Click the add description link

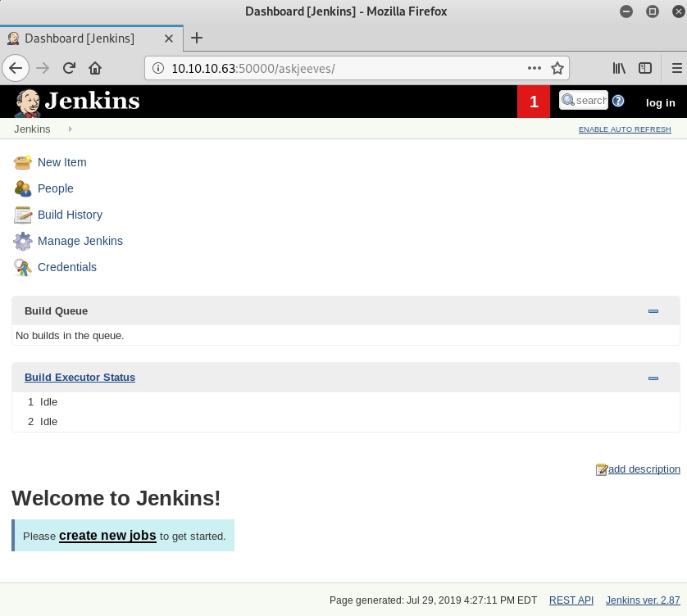pos(644,469)
